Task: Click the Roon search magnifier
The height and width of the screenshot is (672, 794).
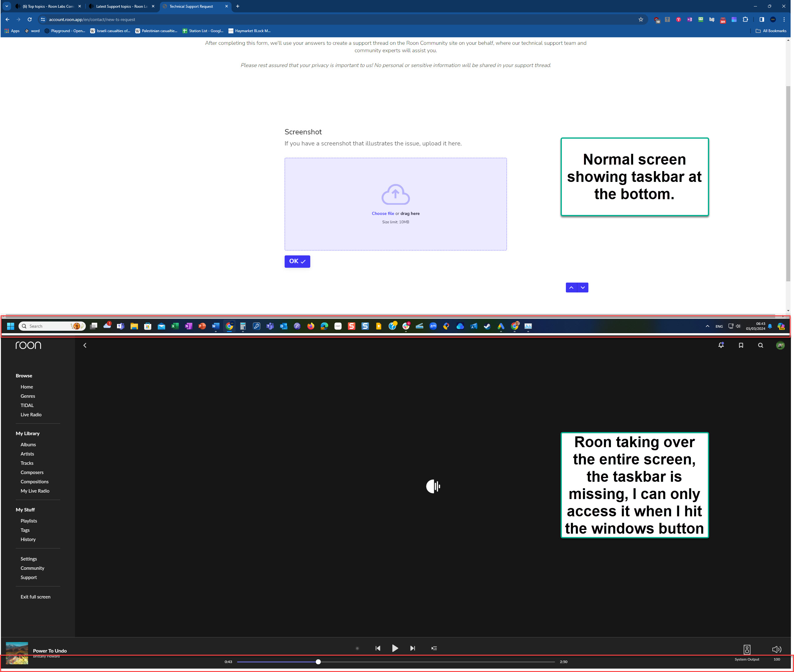Action: tap(760, 345)
